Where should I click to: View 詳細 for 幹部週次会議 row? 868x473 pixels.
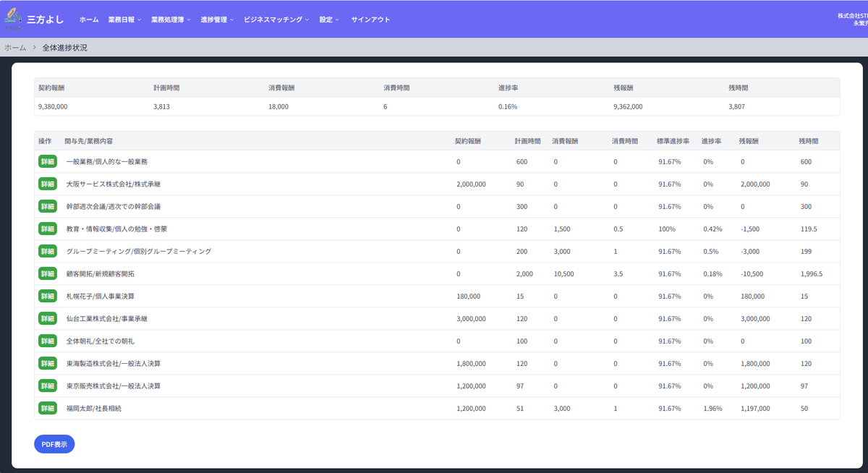pos(48,207)
